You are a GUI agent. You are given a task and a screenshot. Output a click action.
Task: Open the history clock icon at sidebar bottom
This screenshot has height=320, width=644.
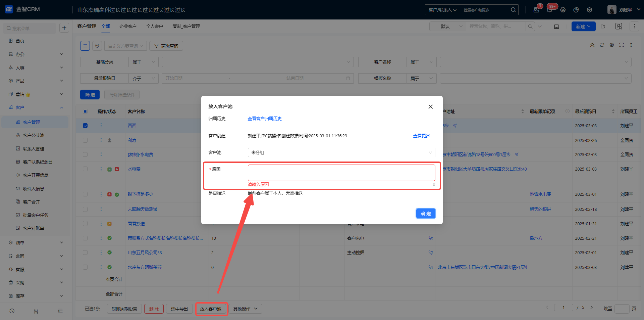click(x=12, y=311)
